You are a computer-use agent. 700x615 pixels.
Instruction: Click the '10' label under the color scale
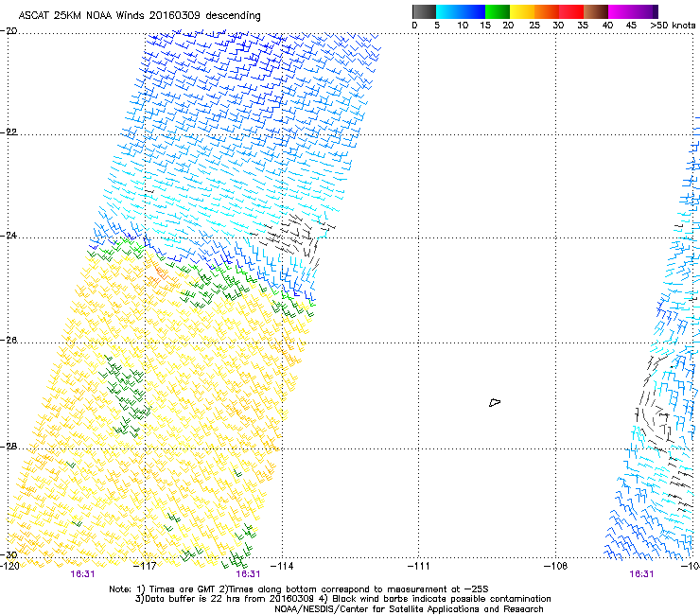pyautogui.click(x=463, y=26)
